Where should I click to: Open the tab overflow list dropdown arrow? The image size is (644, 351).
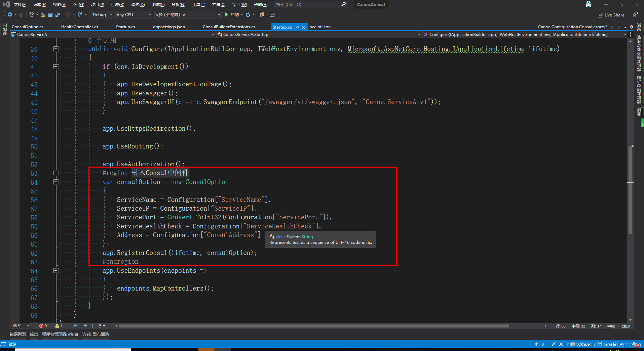click(626, 27)
